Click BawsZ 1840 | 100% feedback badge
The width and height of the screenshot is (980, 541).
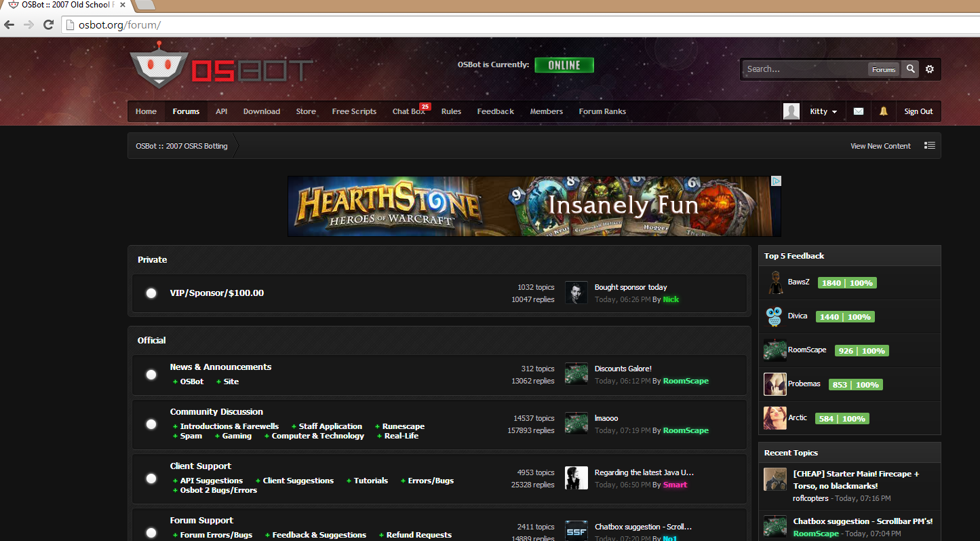click(847, 283)
